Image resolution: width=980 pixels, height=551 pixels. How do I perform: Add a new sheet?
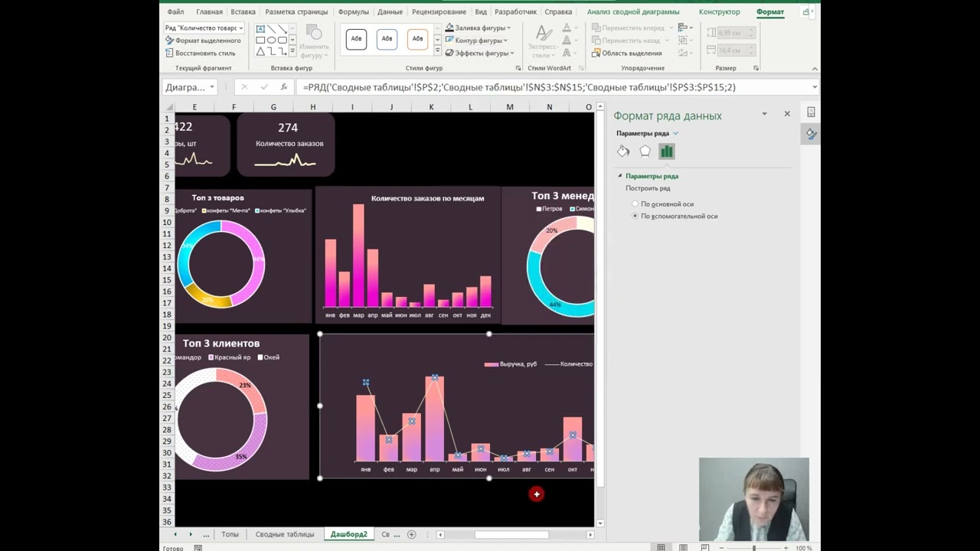(411, 534)
